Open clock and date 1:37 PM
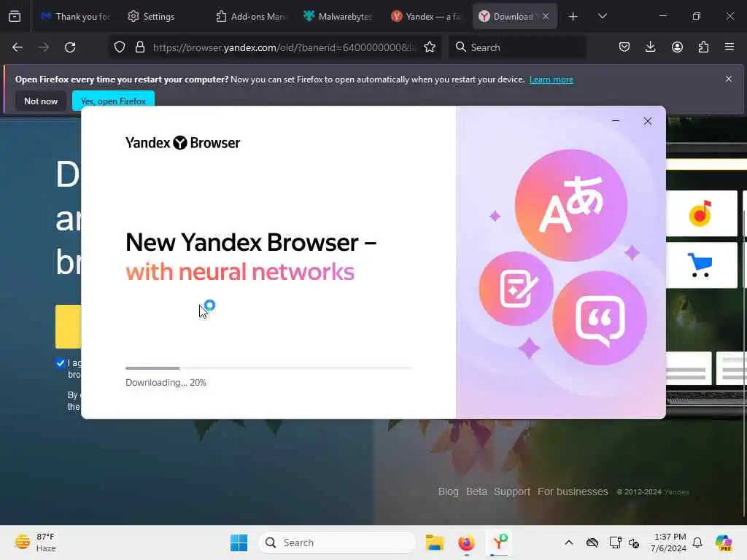The image size is (747, 560). click(668, 542)
